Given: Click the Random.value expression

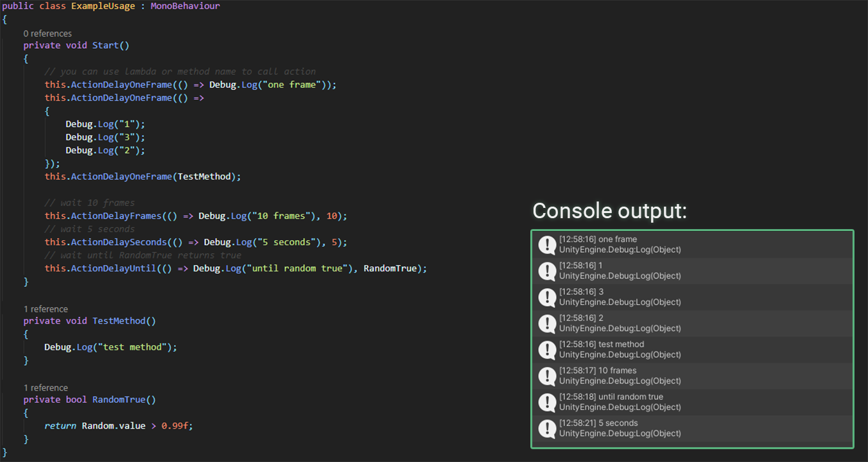Looking at the screenshot, I should (x=114, y=426).
